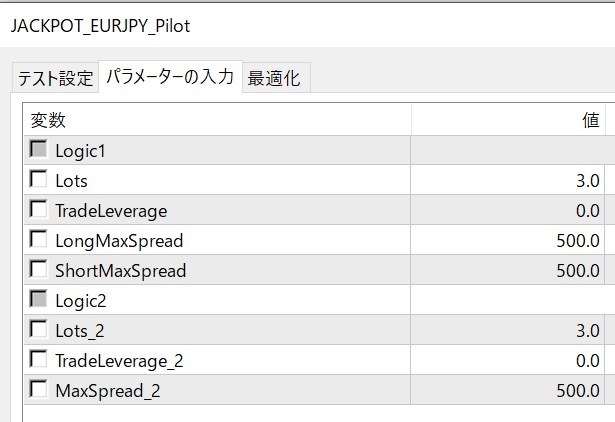Image resolution: width=615 pixels, height=422 pixels.
Task: Enable the Lots_2 checkbox
Action: coord(39,330)
